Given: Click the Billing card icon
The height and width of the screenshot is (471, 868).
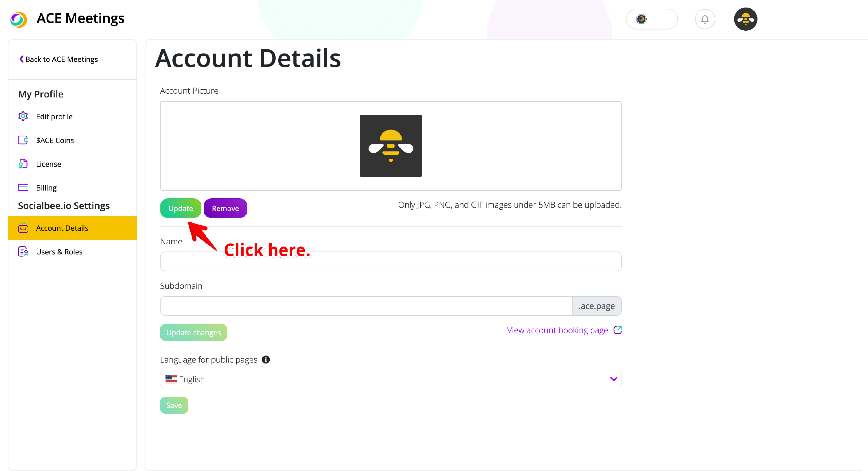Looking at the screenshot, I should 23,188.
